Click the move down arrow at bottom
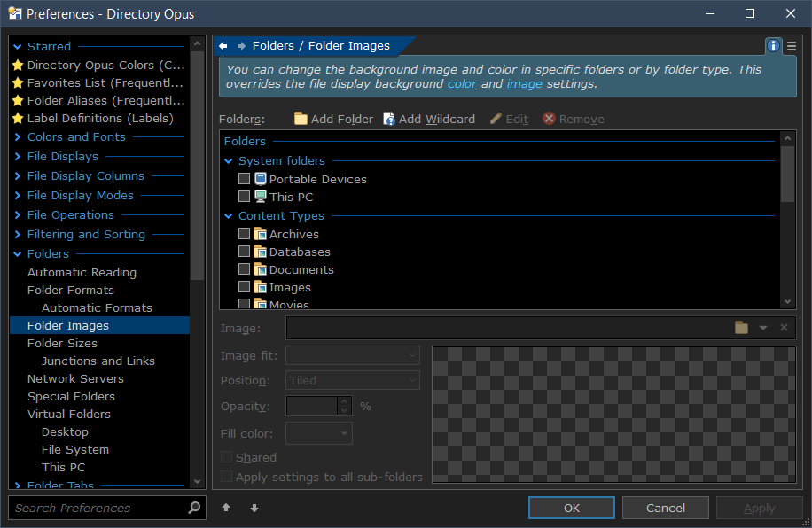 tap(254, 508)
